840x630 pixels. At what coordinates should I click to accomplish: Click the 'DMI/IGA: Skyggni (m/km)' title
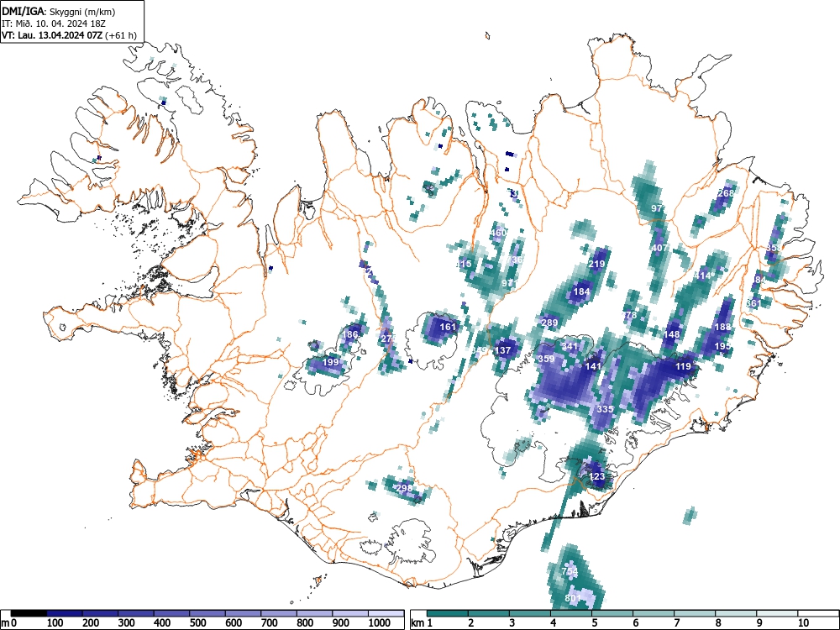[x=58, y=11]
